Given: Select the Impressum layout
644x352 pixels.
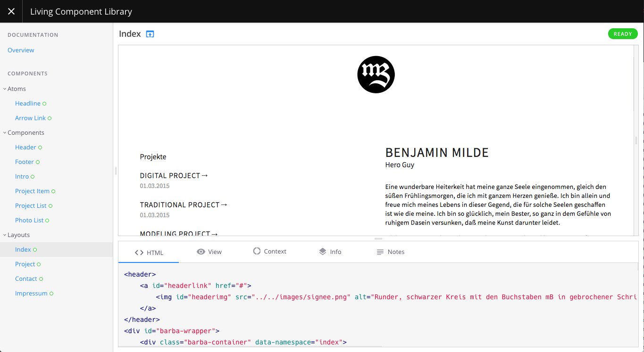Looking at the screenshot, I should 31,293.
